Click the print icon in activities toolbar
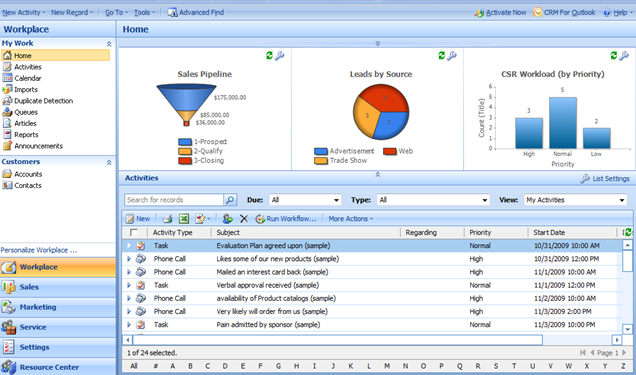 coord(167,219)
